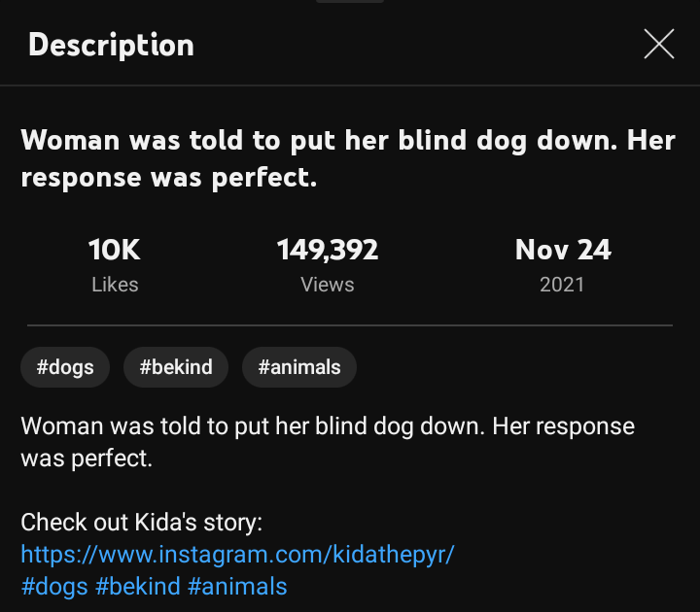
Task: Click the bold video title text
Action: (348, 158)
